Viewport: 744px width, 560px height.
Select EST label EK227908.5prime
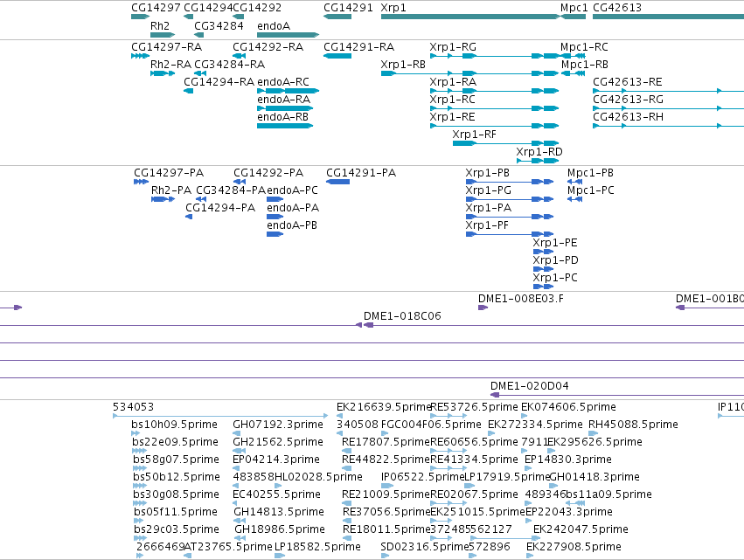(574, 548)
